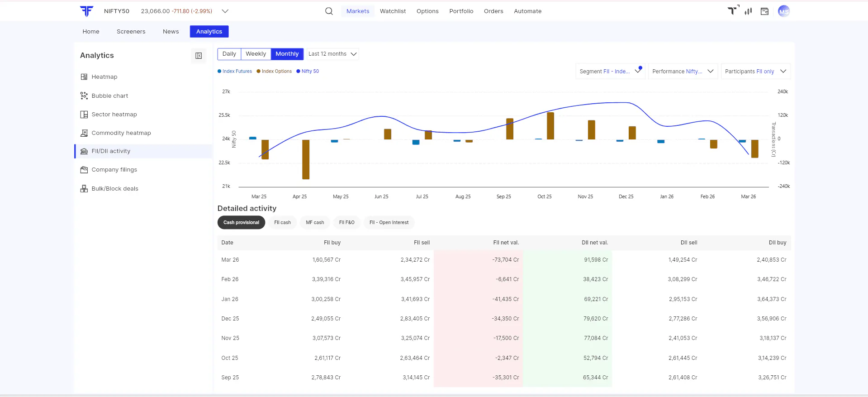The image size is (868, 397).
Task: Open the Segment FII dropdown
Action: click(x=610, y=72)
